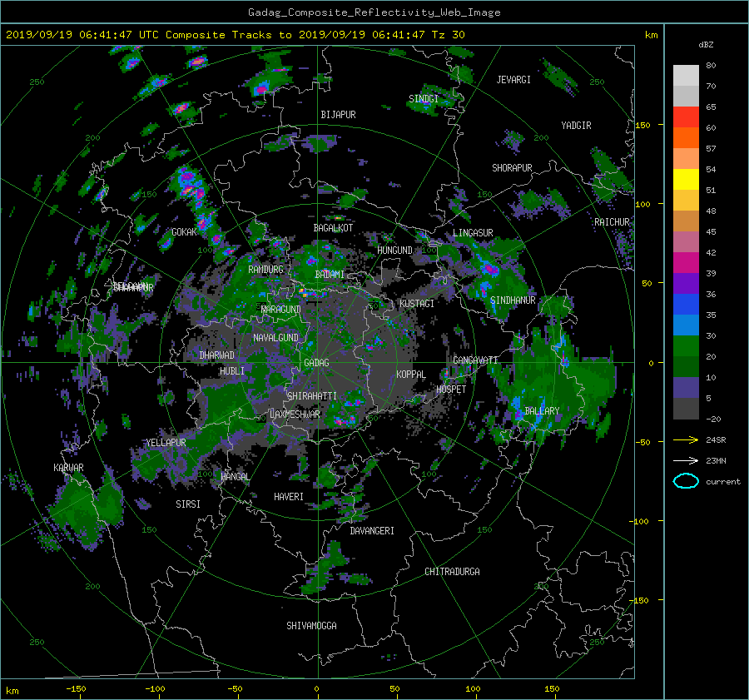This screenshot has width=749, height=700.
Task: Click the NAVALGUND city label
Action: (x=275, y=337)
